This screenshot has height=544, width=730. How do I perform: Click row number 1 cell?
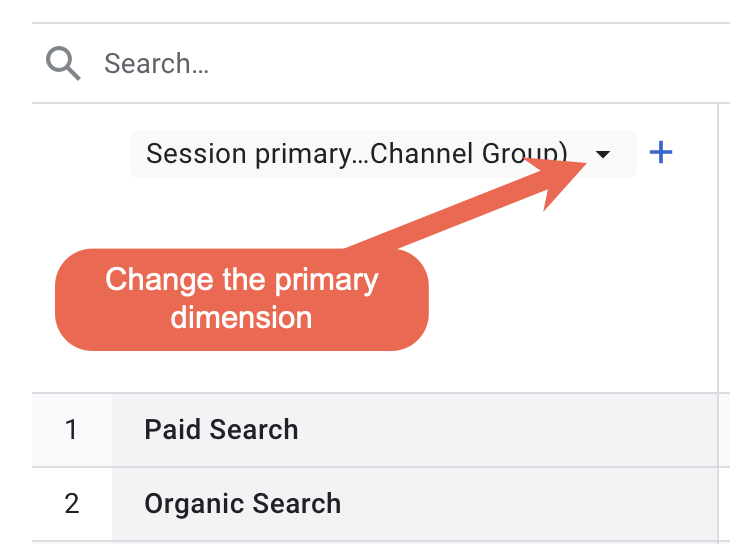pyautogui.click(x=72, y=429)
